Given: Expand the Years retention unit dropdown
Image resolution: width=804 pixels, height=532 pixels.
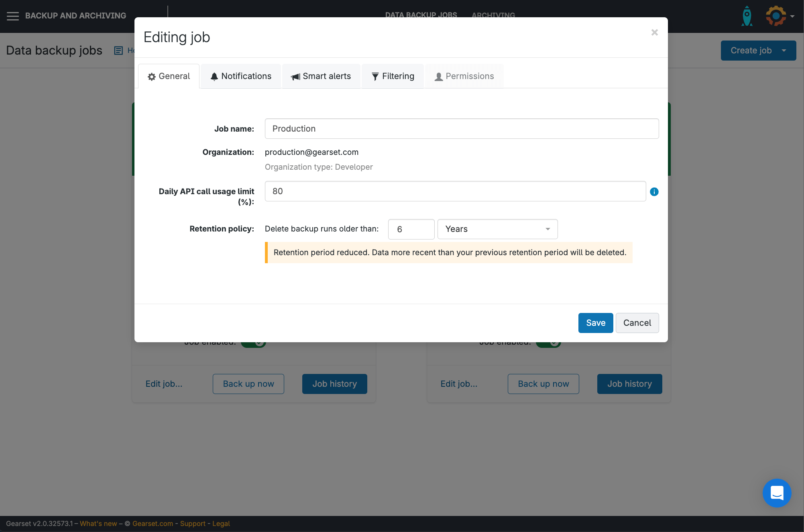Looking at the screenshot, I should [497, 229].
